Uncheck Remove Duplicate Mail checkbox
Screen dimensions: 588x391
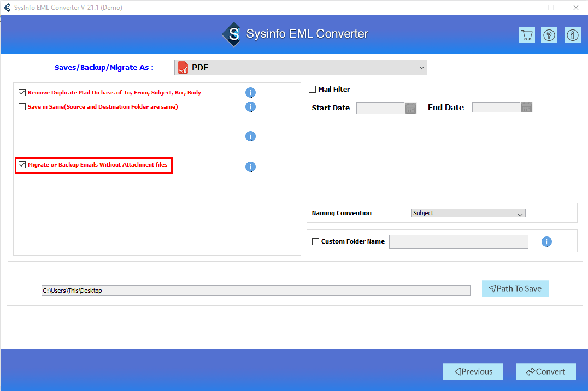(22, 93)
